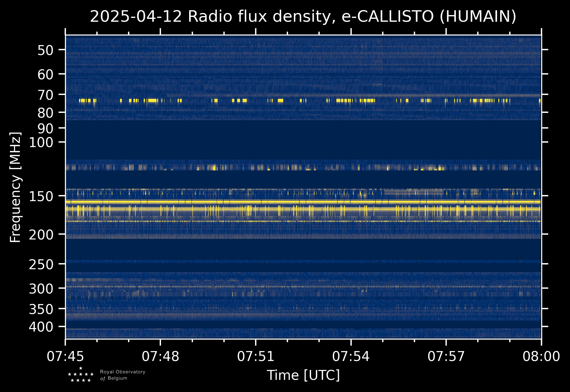Click the plot title with e-CALLISTO (HUMAIN)
Screen dimensions: 570x392
coord(303,17)
